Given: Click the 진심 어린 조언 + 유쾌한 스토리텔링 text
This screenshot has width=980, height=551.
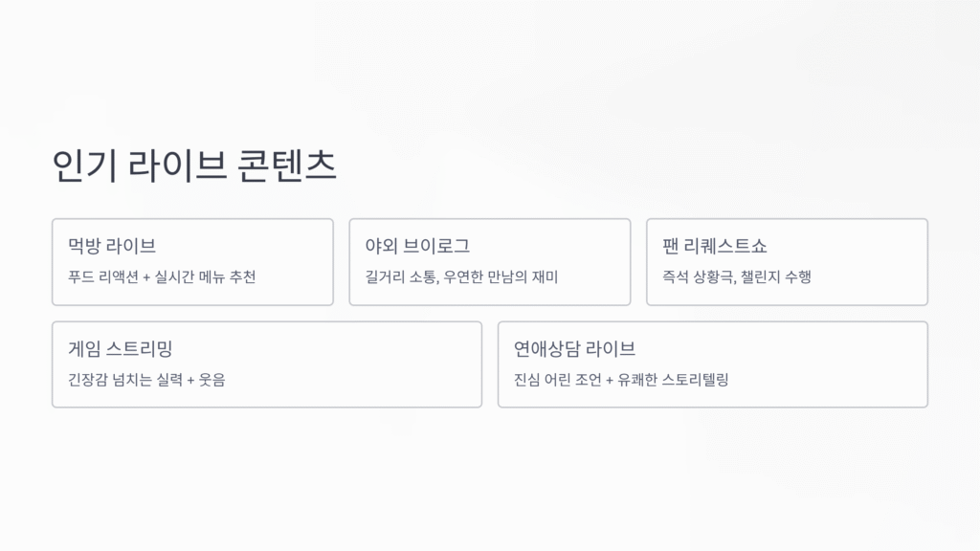Looking at the screenshot, I should (x=621, y=380).
